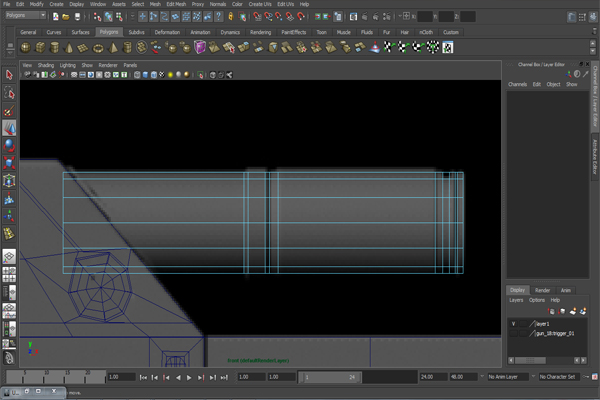Image resolution: width=600 pixels, height=400 pixels.
Task: Click the padlock lock selection icon
Action: point(231,16)
